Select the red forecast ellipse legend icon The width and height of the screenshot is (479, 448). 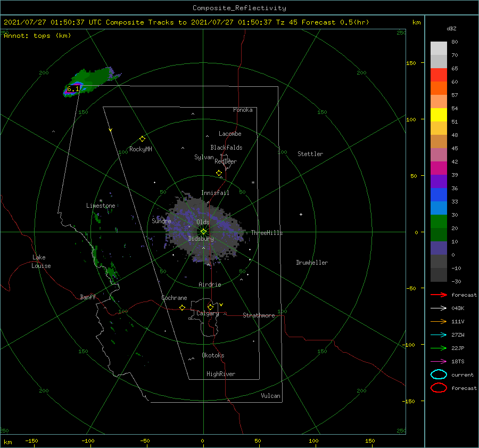click(x=439, y=388)
